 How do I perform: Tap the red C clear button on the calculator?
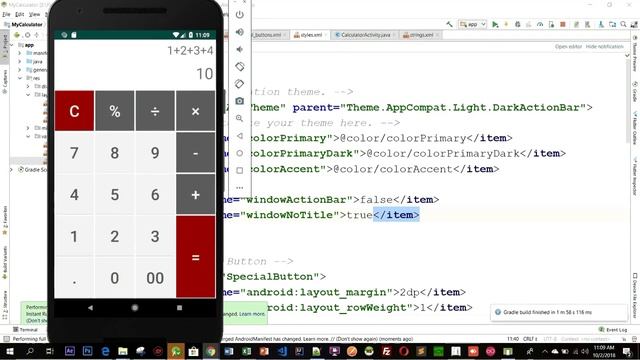74,111
